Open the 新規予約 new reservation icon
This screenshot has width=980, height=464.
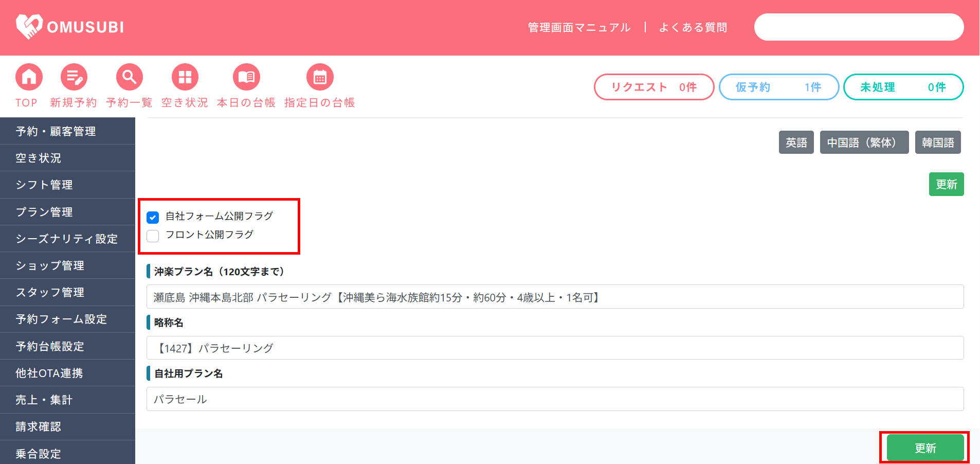[74, 77]
